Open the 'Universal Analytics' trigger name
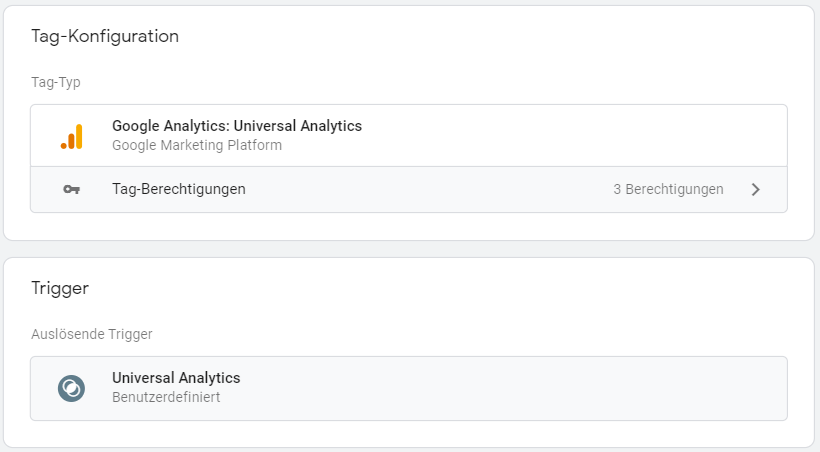This screenshot has height=452, width=820. coord(176,378)
